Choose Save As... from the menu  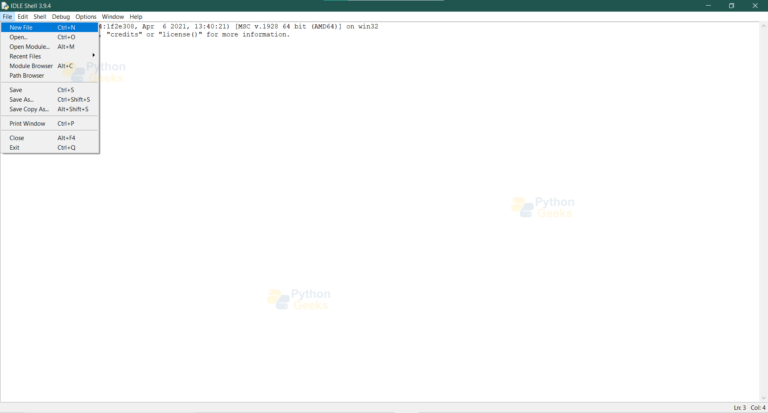(x=22, y=100)
